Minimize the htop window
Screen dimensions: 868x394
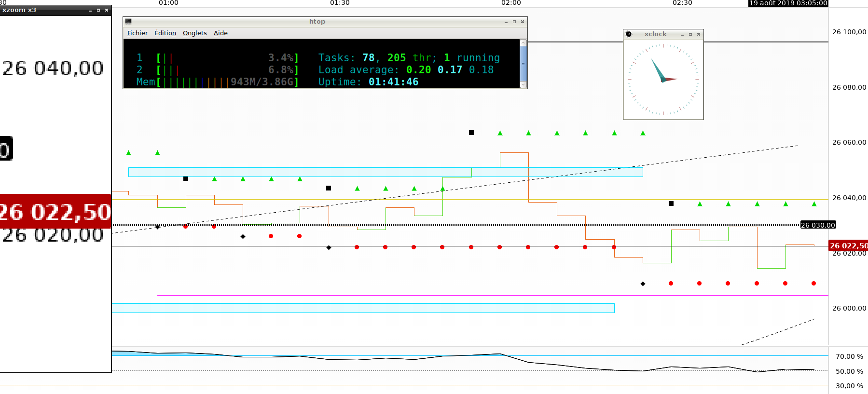pos(506,22)
